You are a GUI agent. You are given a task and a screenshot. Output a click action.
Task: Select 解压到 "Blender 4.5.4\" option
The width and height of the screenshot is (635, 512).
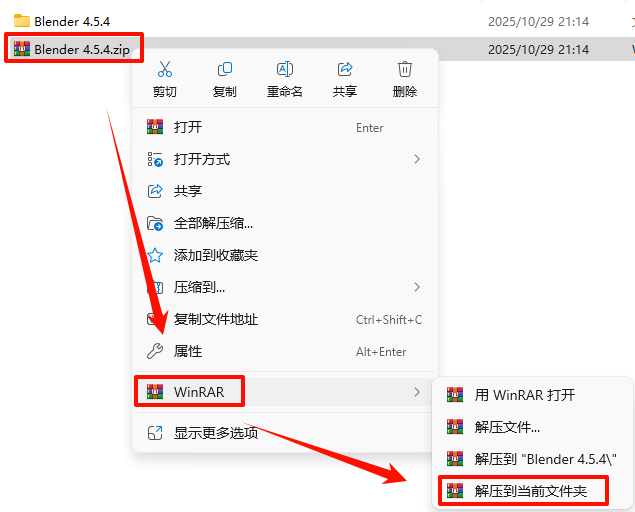click(x=531, y=459)
